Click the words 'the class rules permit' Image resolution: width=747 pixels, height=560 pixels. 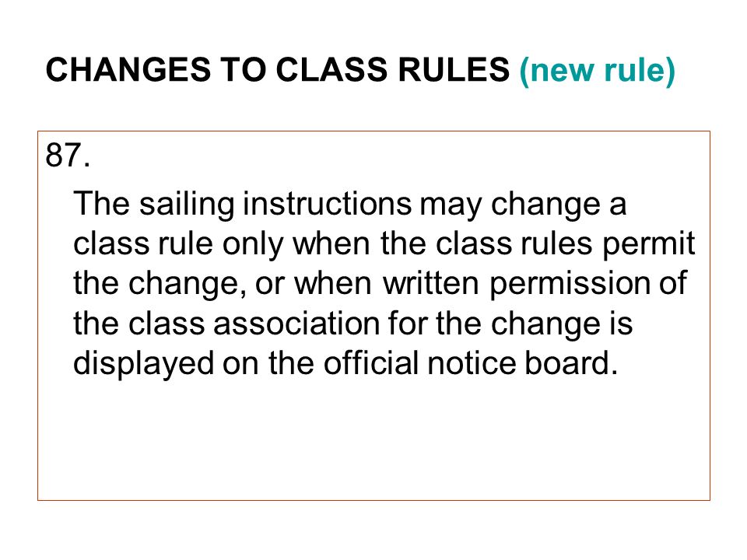click(x=538, y=245)
